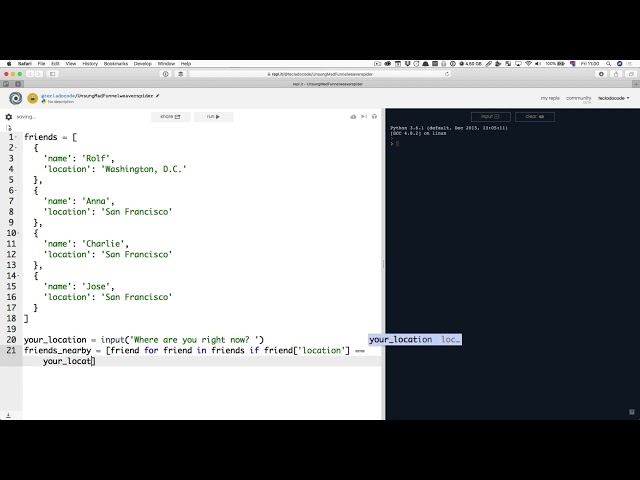
Task: Click friends_nearby on line 21
Action: pyautogui.click(x=58, y=351)
